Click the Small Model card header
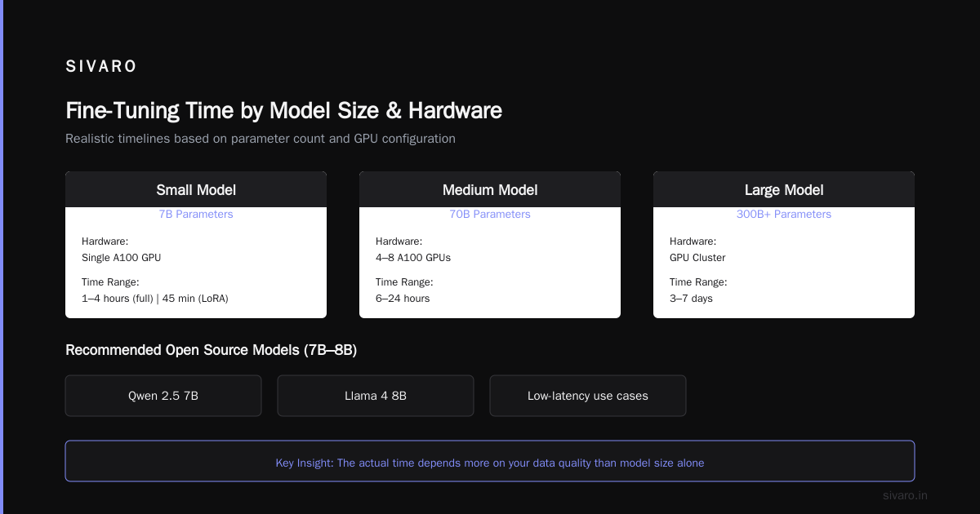This screenshot has width=980, height=514. pyautogui.click(x=196, y=189)
